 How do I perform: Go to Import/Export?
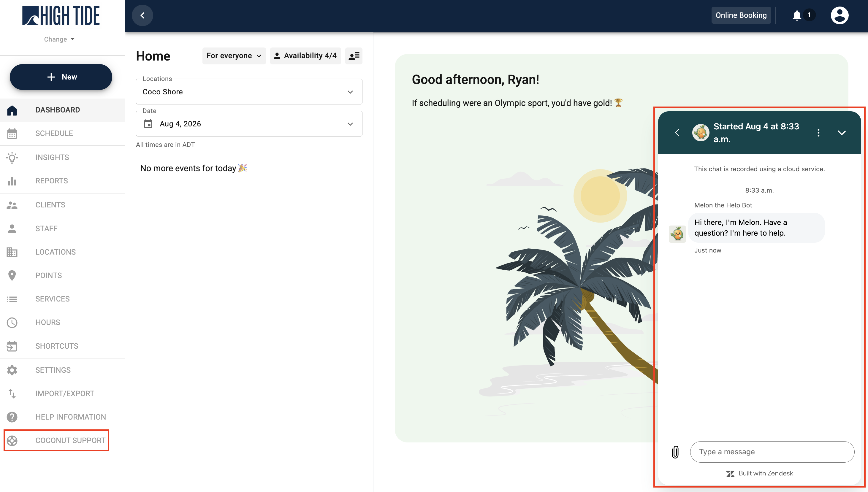tap(63, 393)
